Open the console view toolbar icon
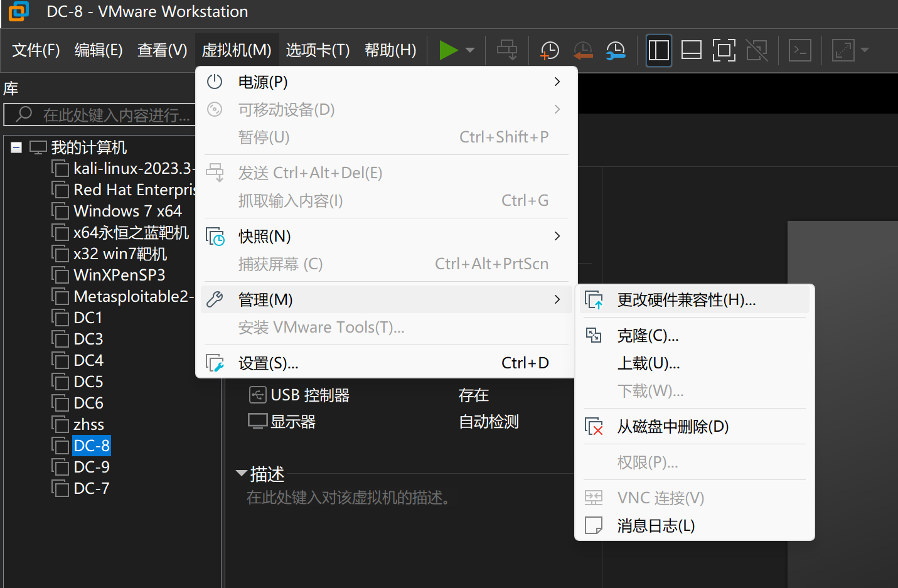 click(800, 50)
